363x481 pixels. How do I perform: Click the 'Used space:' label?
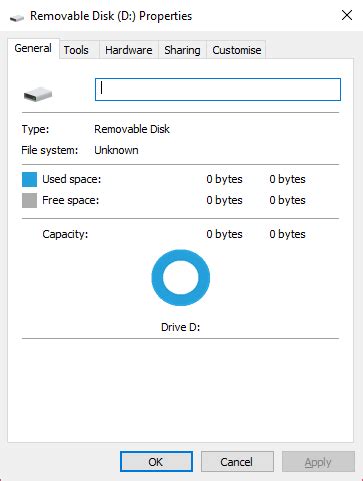click(71, 179)
